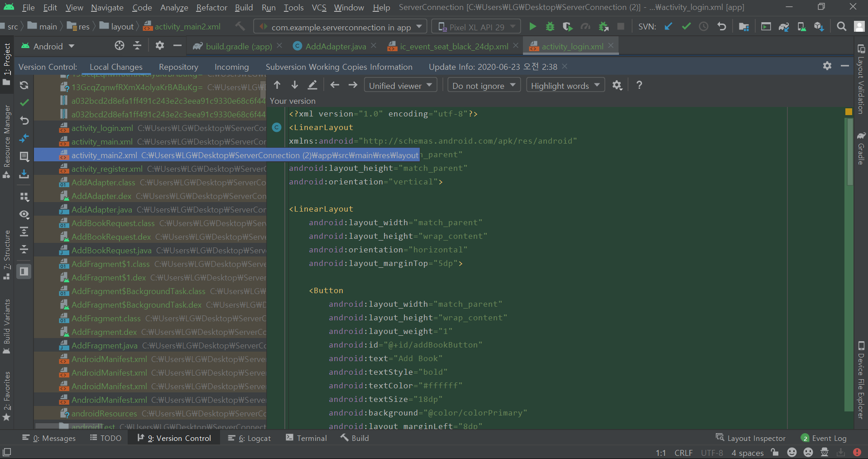Open the Do not ignore dropdown
Viewport: 868px width, 459px height.
click(x=484, y=85)
